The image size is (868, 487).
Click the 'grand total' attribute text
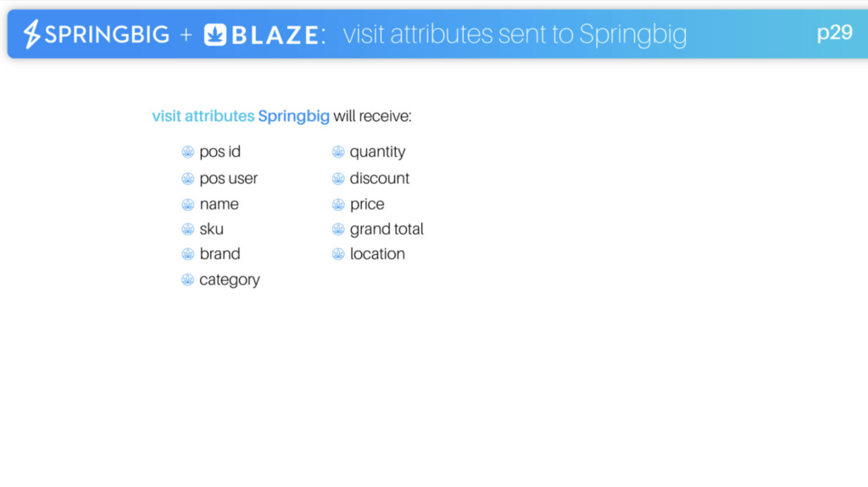387,230
